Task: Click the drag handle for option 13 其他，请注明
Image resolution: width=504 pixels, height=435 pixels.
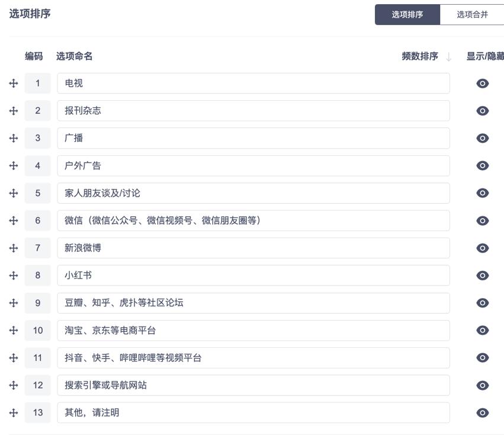Action: pos(13,412)
